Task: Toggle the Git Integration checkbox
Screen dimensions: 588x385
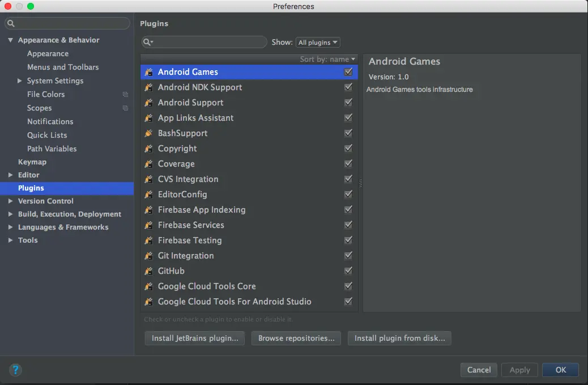Action: tap(348, 256)
